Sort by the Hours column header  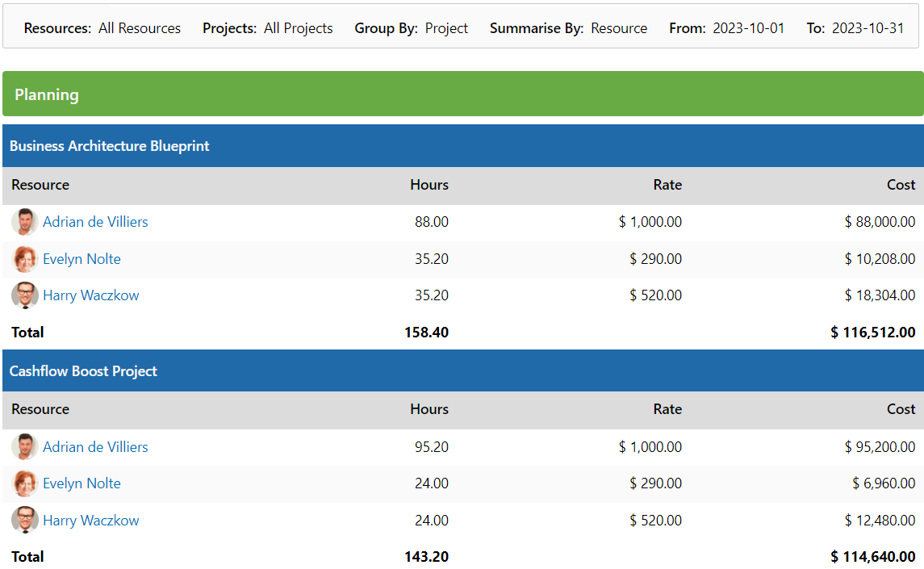pyautogui.click(x=429, y=184)
